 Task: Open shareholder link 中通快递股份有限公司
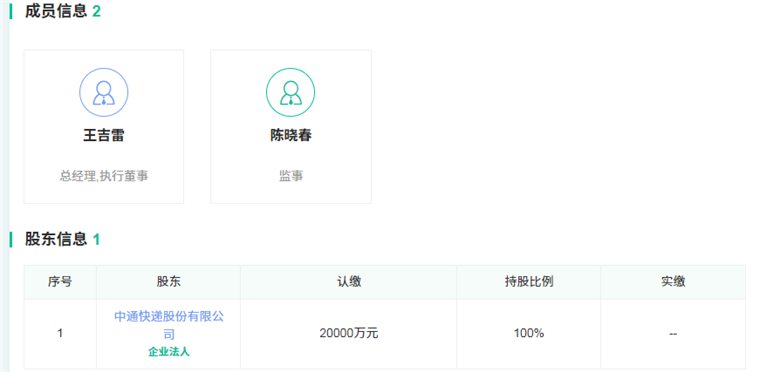[x=169, y=325]
